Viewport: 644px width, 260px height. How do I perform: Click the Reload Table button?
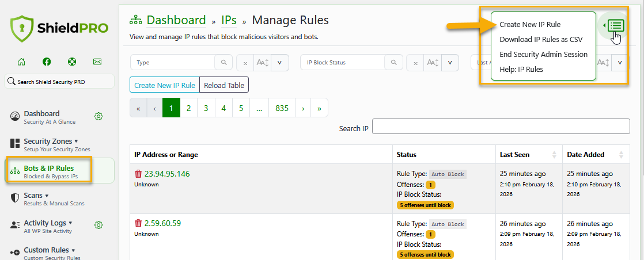coord(224,85)
